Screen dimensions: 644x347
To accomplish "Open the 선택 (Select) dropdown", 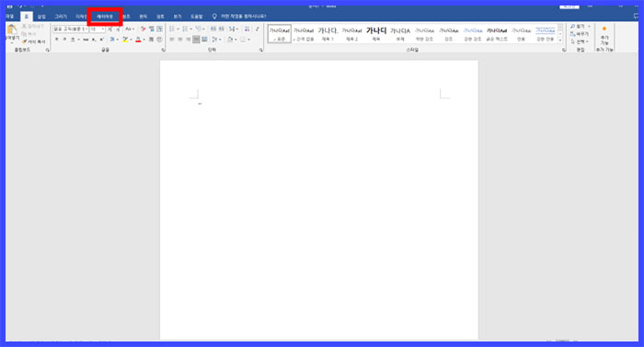I will [580, 41].
